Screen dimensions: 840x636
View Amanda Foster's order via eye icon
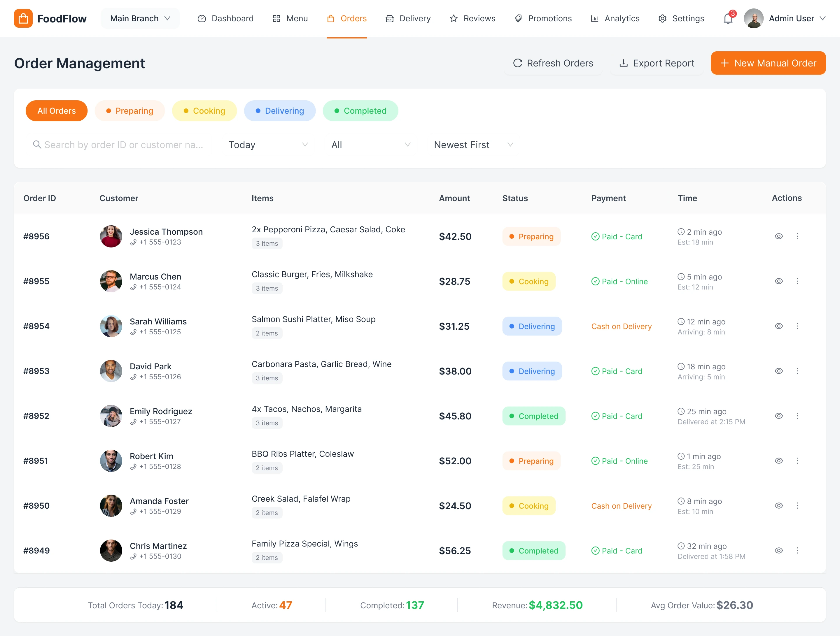[778, 506]
